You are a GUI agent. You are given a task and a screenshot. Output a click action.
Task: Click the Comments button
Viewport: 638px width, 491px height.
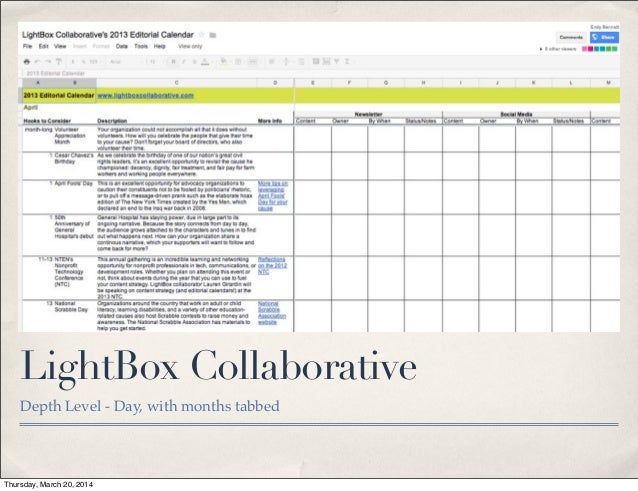click(571, 37)
